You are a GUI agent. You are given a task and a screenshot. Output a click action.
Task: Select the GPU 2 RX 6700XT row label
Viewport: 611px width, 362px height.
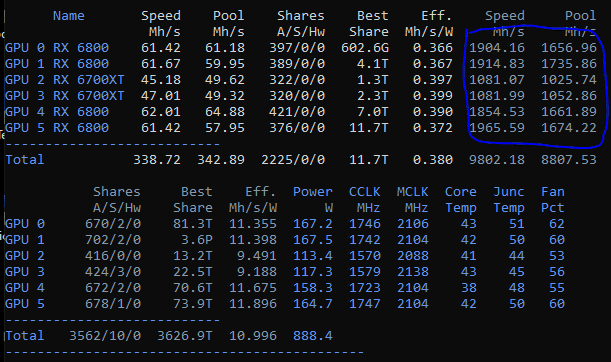pyautogui.click(x=64, y=80)
